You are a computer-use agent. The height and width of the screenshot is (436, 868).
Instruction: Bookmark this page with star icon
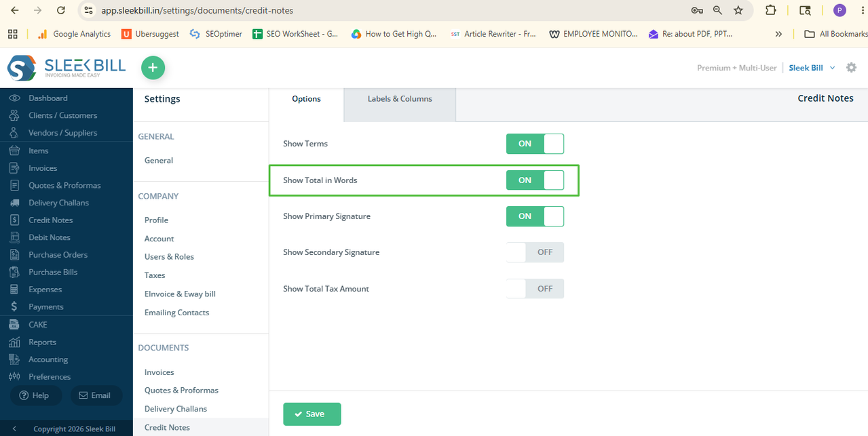[738, 10]
